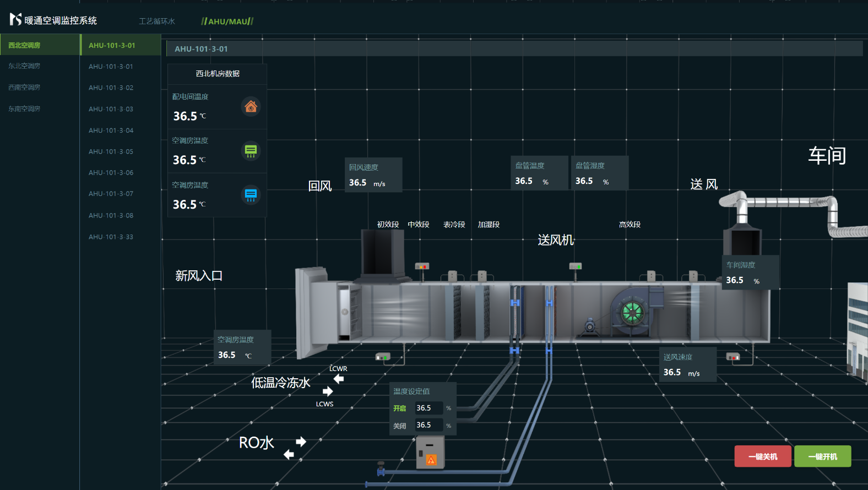This screenshot has height=490, width=868.
Task: Click the 开启 temperature value input field
Action: [428, 408]
